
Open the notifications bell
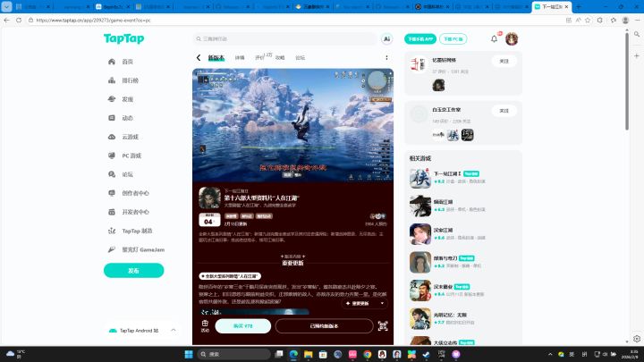click(x=494, y=39)
